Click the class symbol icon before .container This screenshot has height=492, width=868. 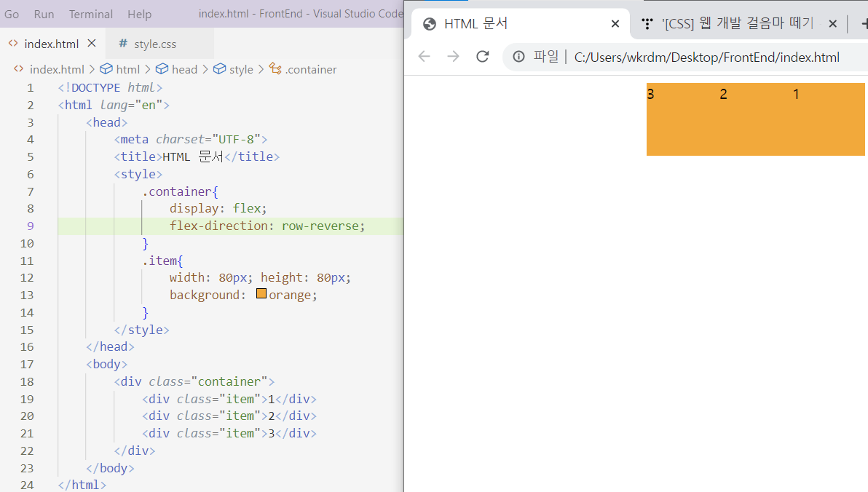[x=276, y=68]
